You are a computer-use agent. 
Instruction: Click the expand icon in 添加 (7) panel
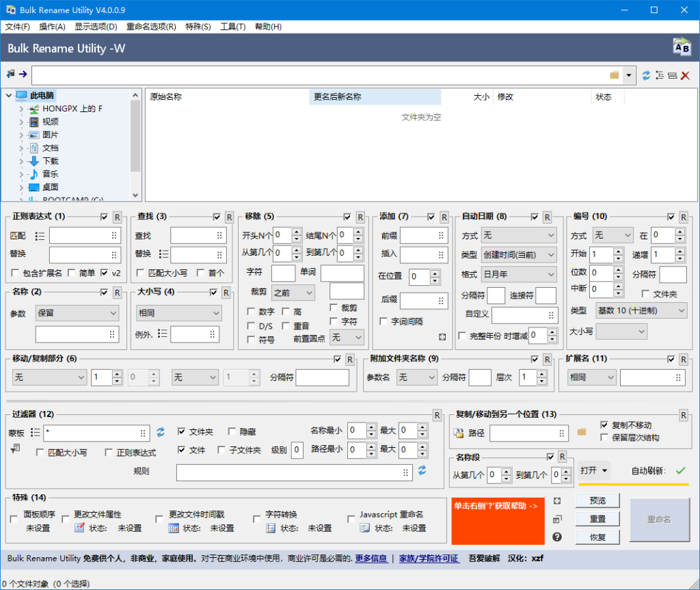point(442,337)
